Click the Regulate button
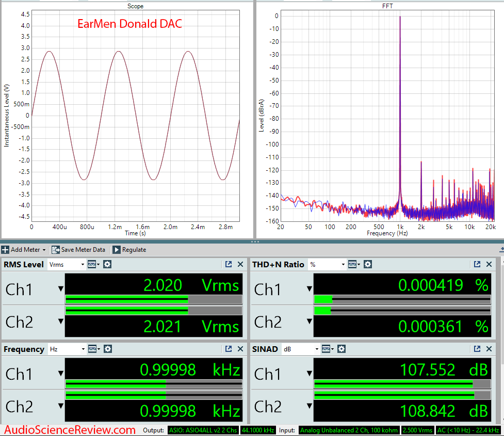The width and height of the screenshot is (504, 436). coord(129,250)
